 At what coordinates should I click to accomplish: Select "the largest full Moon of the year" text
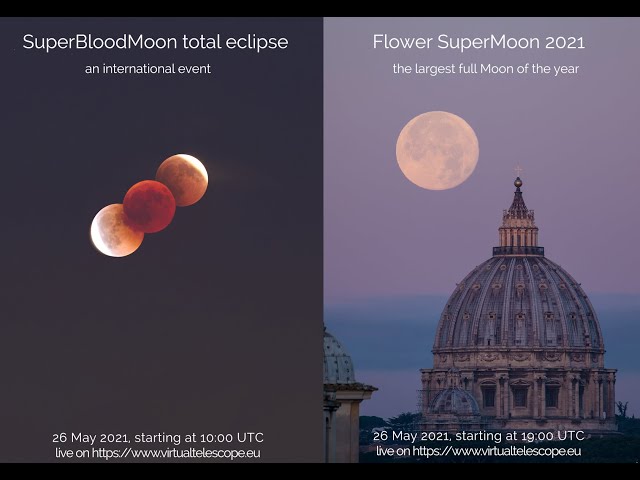[486, 69]
